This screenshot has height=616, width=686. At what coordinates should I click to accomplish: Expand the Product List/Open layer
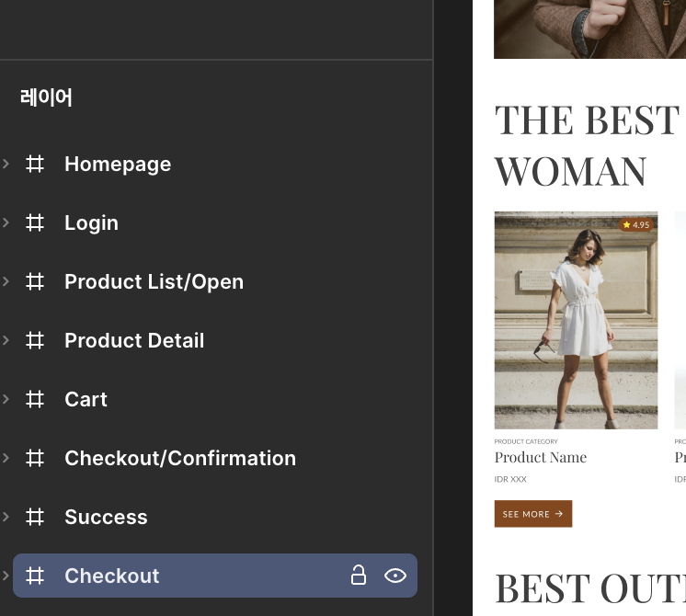tap(6, 281)
